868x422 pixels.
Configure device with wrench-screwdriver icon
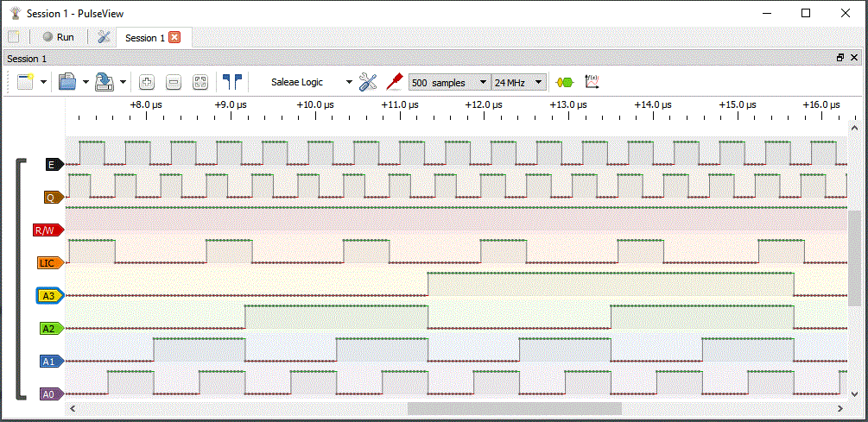point(369,82)
